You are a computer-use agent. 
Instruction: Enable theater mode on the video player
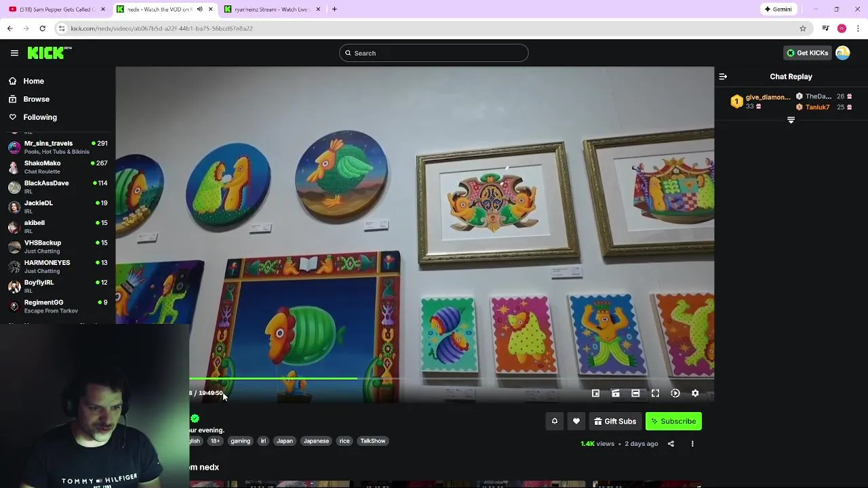[635, 393]
